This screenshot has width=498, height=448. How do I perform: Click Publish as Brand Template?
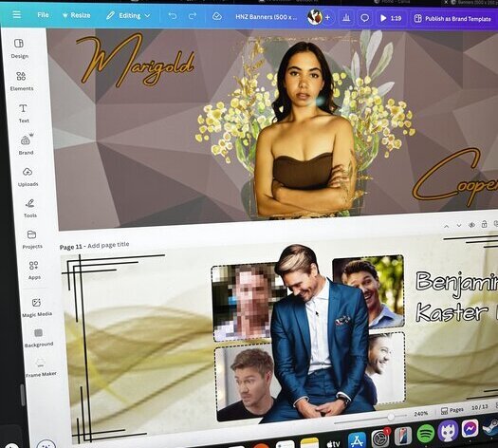point(452,19)
